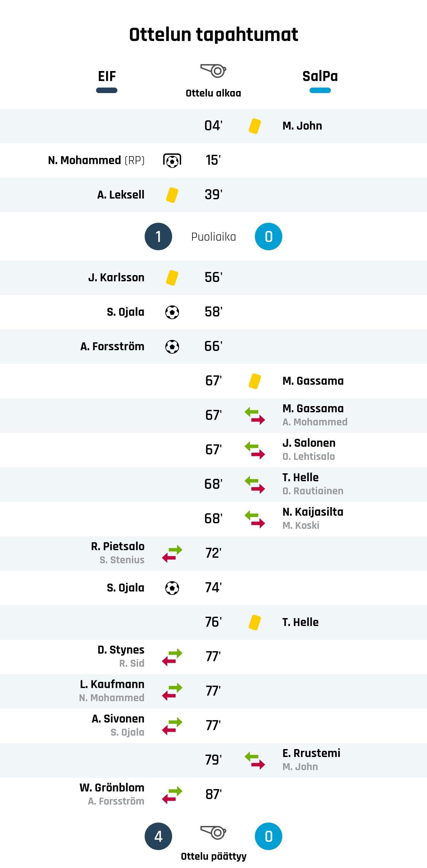
Task: Click the EIF final score circle showing 4
Action: pyautogui.click(x=158, y=836)
